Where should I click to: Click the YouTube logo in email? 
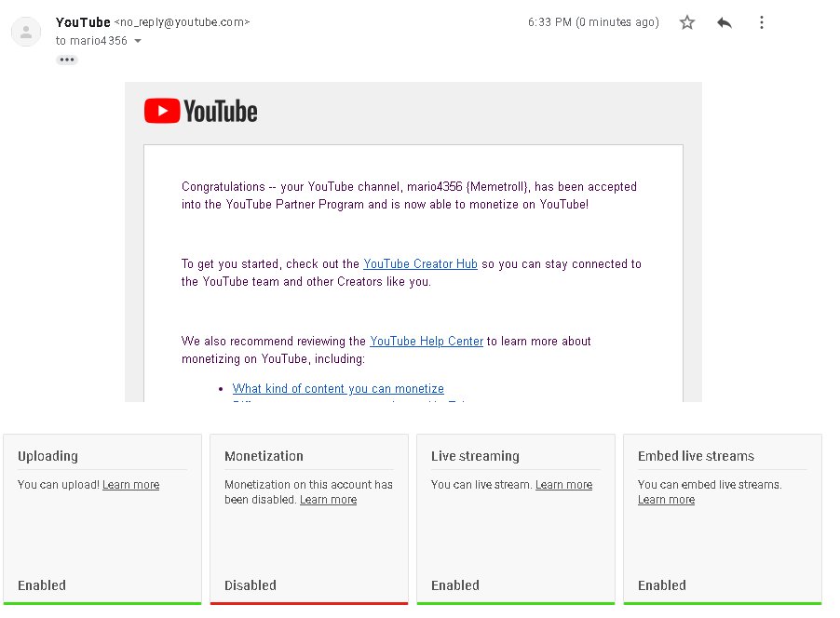201,111
